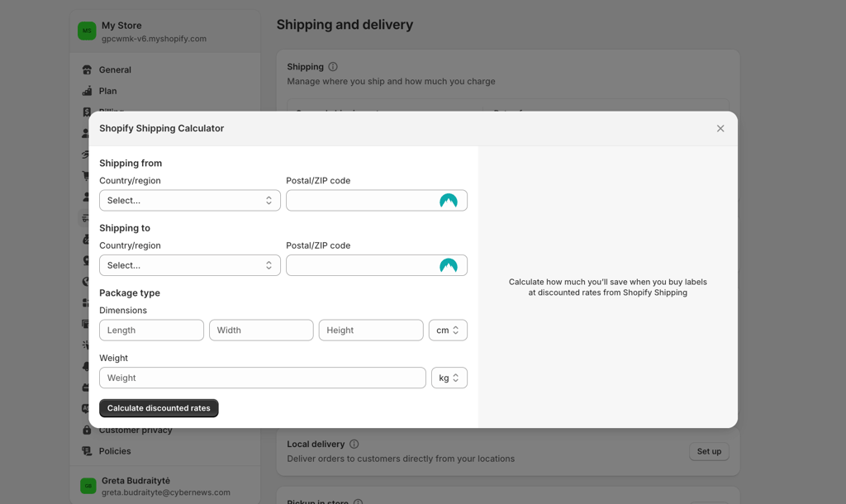Click Shipping from Postal/ZIP code field

tap(377, 200)
